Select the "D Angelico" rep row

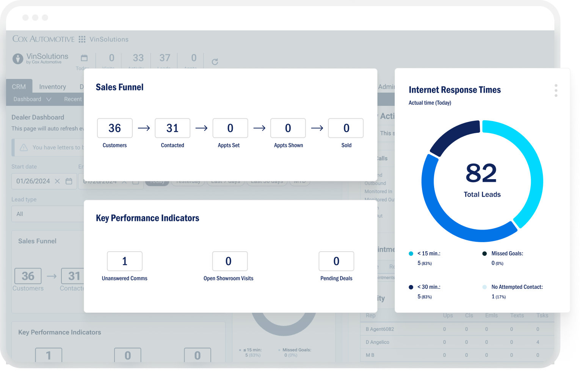coord(457,342)
